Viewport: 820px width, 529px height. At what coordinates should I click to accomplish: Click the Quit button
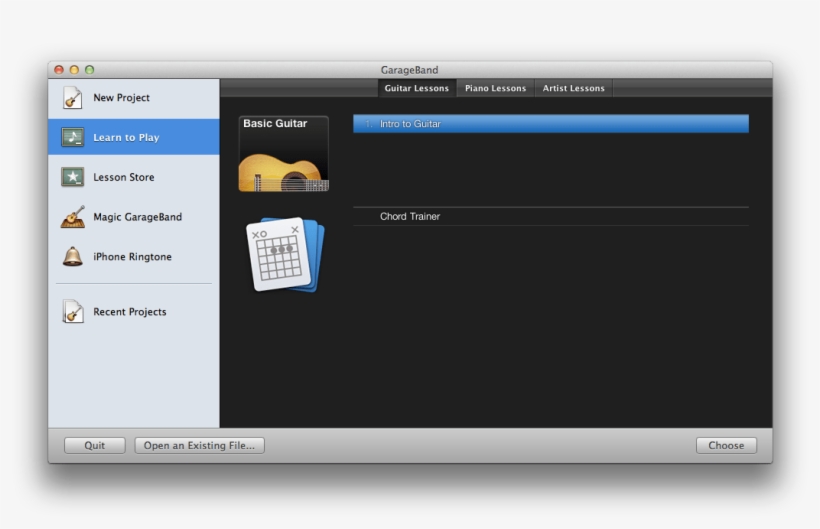pyautogui.click(x=95, y=445)
